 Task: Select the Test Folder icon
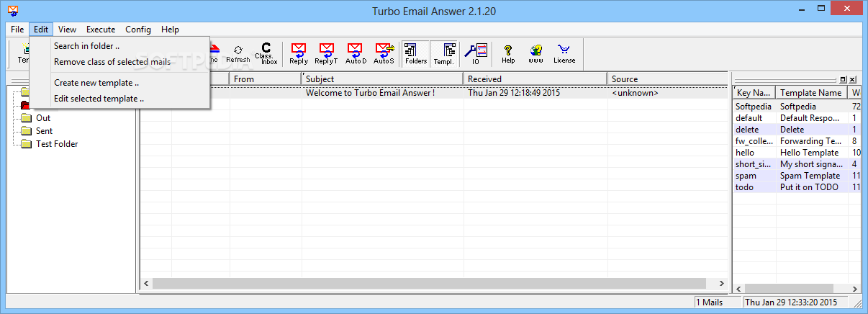(27, 144)
